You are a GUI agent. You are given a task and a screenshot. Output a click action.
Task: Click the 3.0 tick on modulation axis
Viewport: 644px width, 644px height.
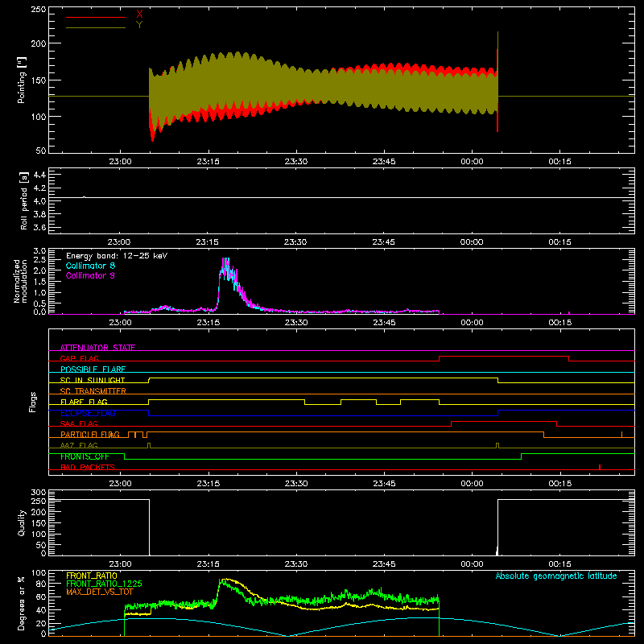tap(39, 251)
